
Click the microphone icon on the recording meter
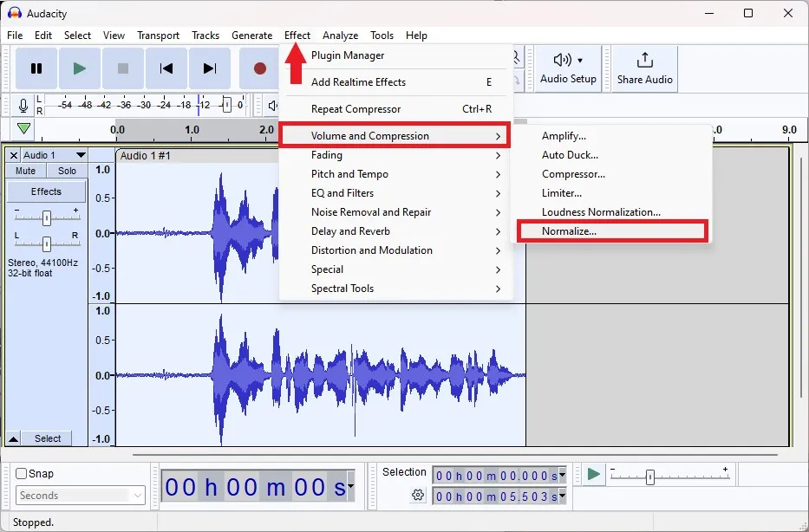(x=23, y=106)
